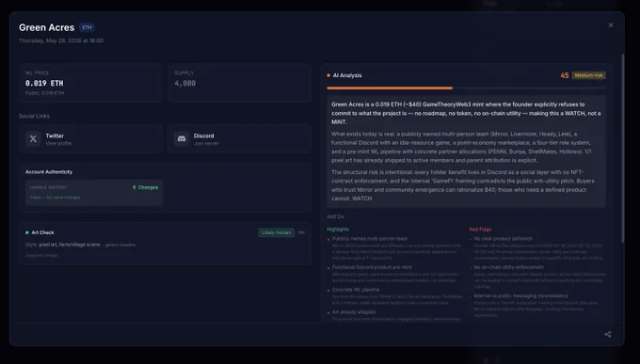The image size is (640, 364).
Task: Click the bold AI analysis summary paragraph
Action: coord(466,113)
